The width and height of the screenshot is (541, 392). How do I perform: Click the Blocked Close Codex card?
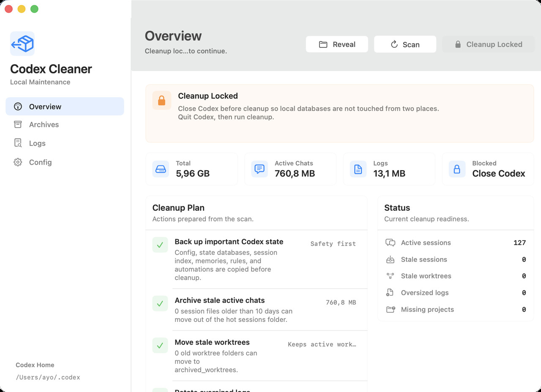click(x=488, y=169)
